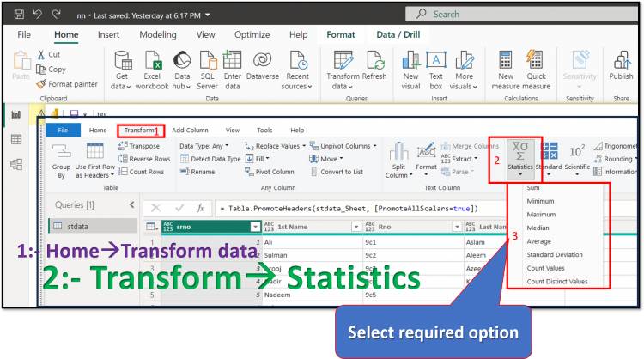The image size is (644, 359).
Task: Click the Copy icon
Action: point(40,69)
